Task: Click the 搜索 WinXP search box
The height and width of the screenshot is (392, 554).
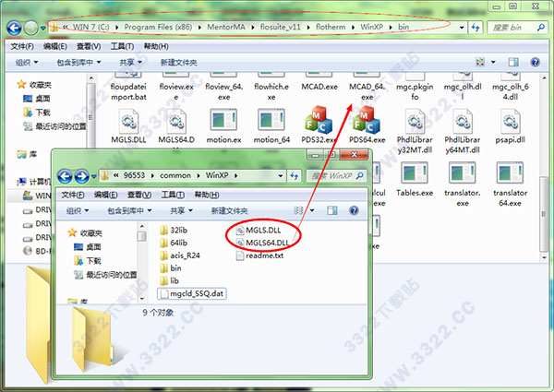Action: (336, 175)
